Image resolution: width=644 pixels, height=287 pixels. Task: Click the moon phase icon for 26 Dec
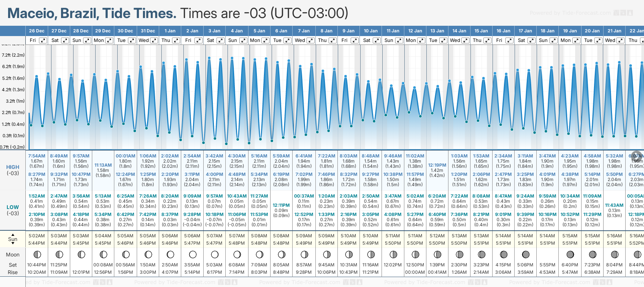point(37,254)
